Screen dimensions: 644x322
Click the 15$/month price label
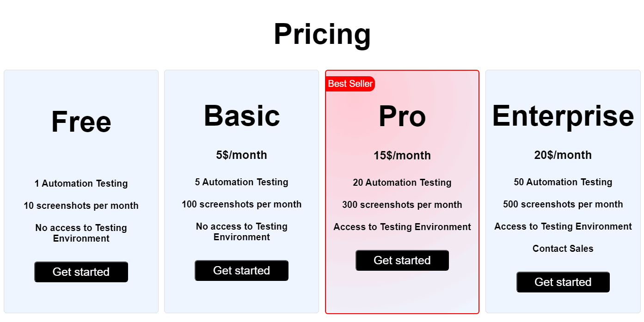pos(402,156)
